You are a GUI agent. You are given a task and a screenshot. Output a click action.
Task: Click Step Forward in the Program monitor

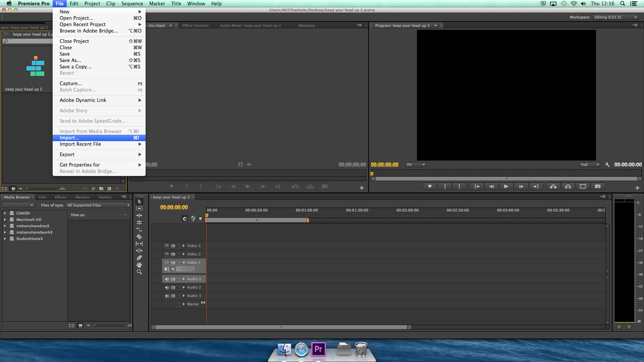pyautogui.click(x=521, y=186)
